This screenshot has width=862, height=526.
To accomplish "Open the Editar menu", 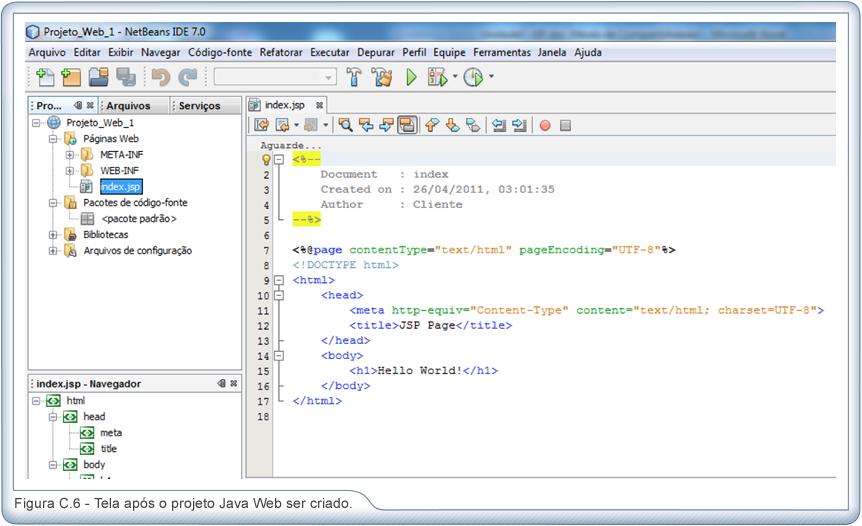I will click(x=87, y=52).
